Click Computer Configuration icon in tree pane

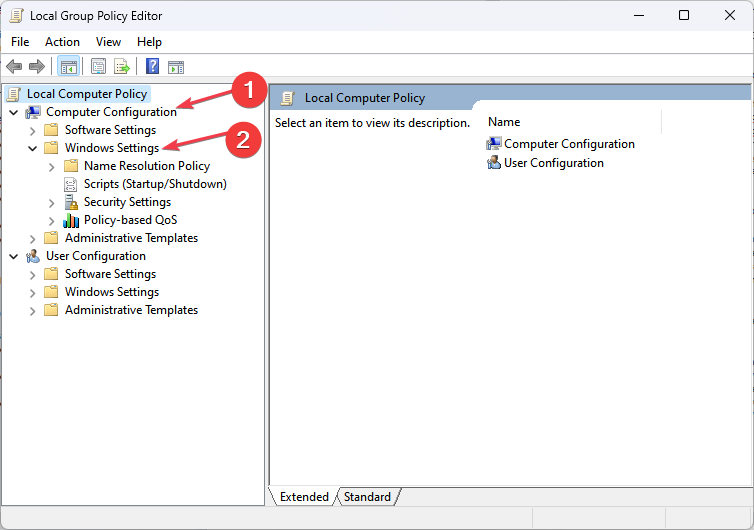(x=33, y=112)
